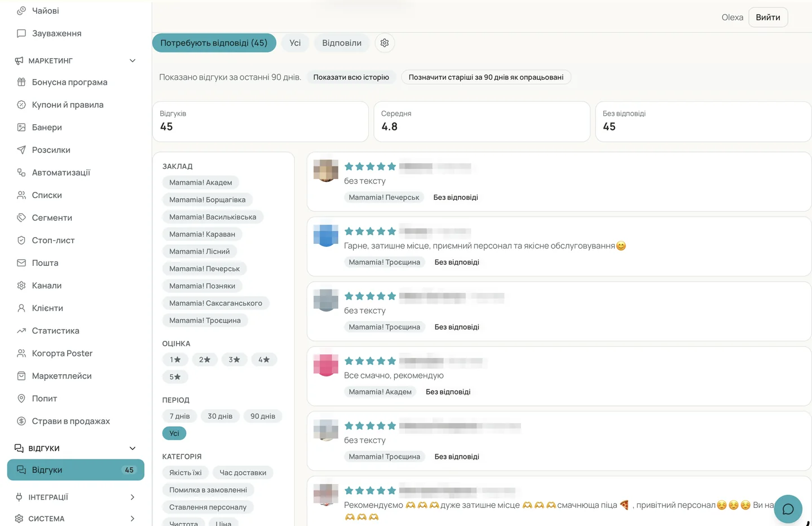Toggle the Mamamia! Борщагівка venue filter
812x526 pixels.
[208, 199]
